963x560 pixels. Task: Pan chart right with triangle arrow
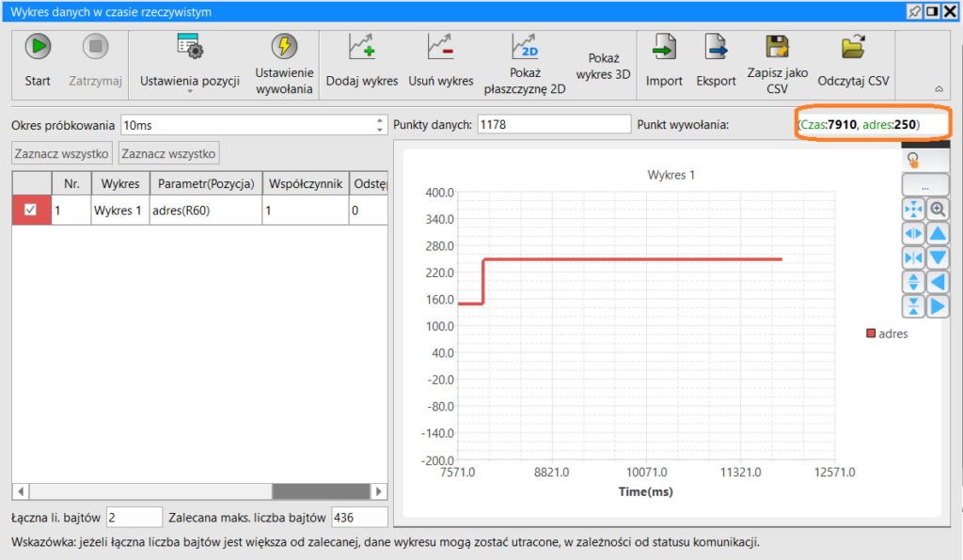[938, 306]
